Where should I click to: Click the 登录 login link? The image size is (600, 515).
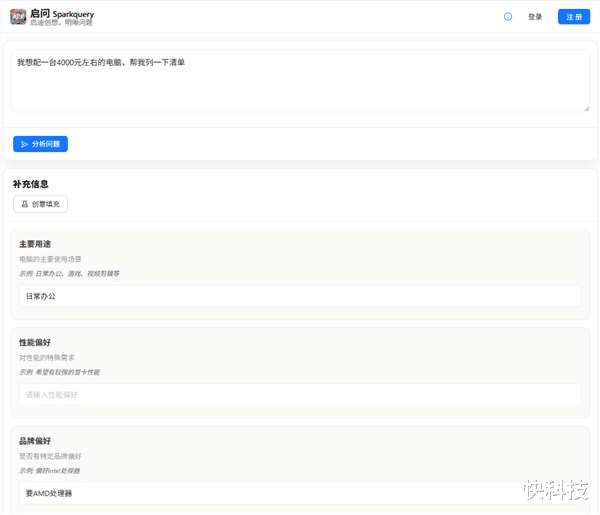[x=535, y=17]
